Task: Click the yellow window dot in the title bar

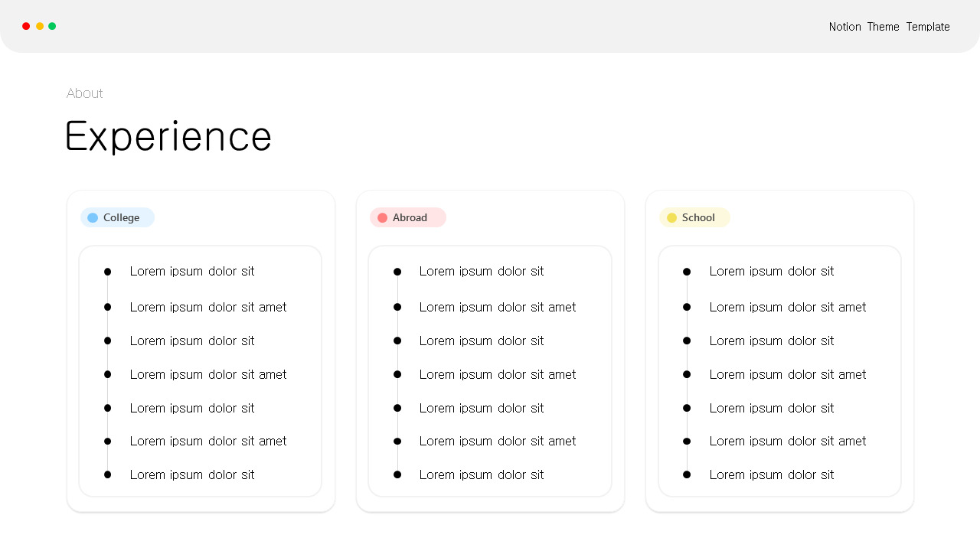Action: pyautogui.click(x=40, y=26)
